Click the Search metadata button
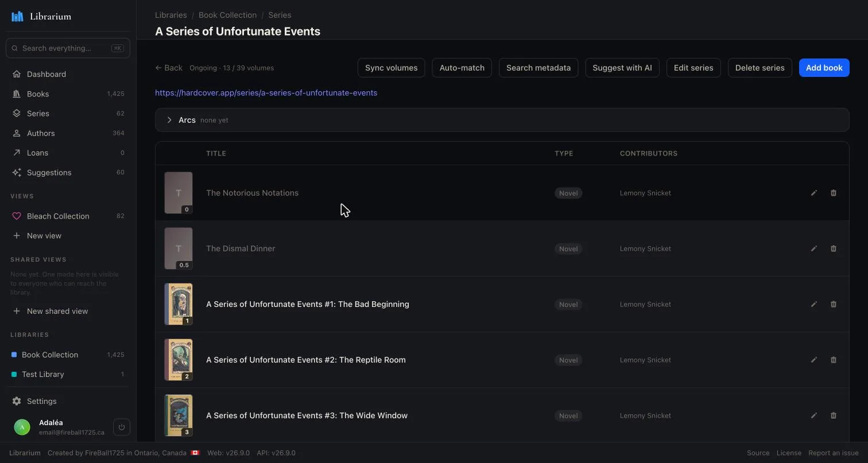The height and width of the screenshot is (463, 868). pyautogui.click(x=538, y=68)
